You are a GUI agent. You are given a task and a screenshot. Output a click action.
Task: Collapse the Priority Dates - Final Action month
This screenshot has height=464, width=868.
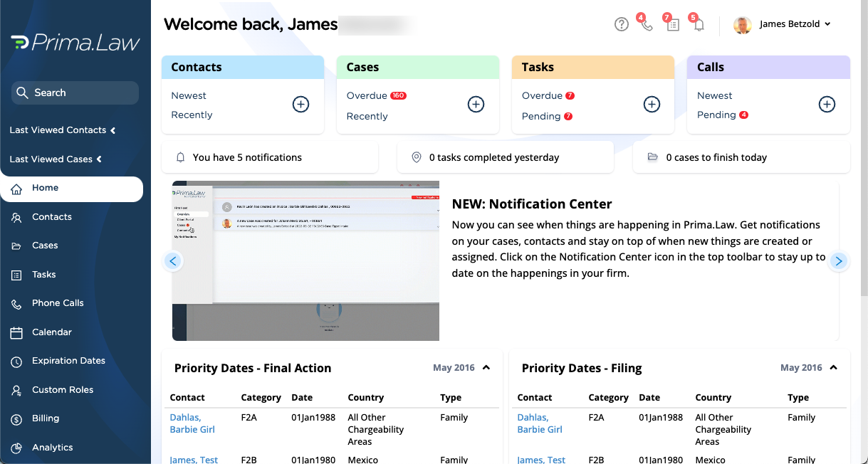click(486, 367)
